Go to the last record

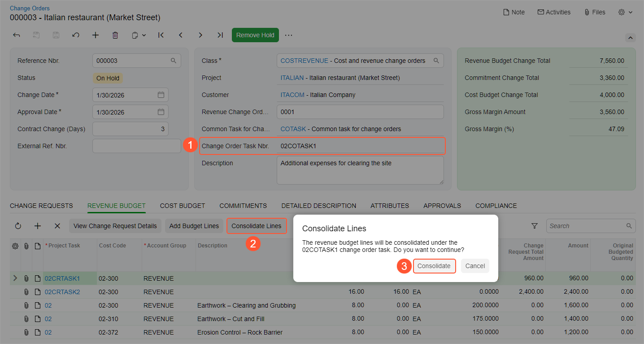click(x=220, y=35)
